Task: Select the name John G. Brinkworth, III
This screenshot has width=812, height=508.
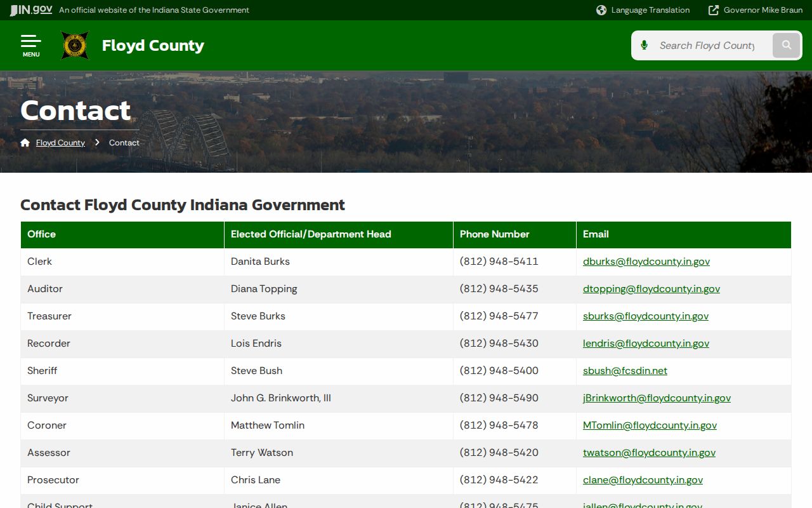Action: point(281,398)
